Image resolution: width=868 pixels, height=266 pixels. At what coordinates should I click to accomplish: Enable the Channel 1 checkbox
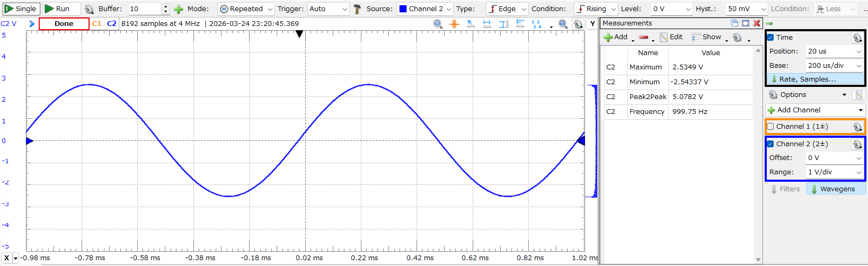[770, 127]
